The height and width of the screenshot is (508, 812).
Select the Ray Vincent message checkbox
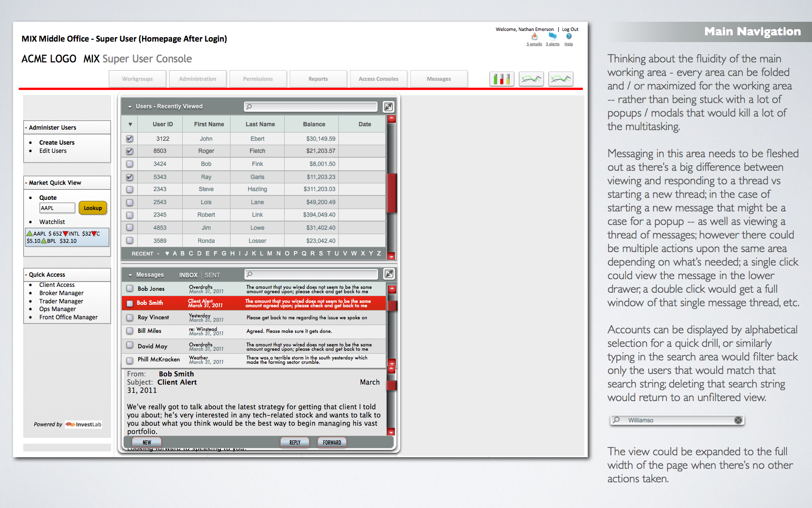[x=130, y=318]
